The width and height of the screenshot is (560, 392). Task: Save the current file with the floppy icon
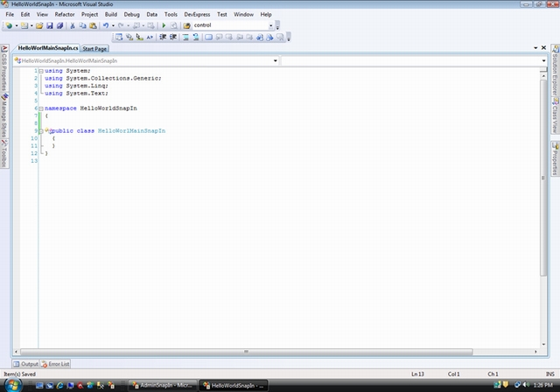[50, 25]
